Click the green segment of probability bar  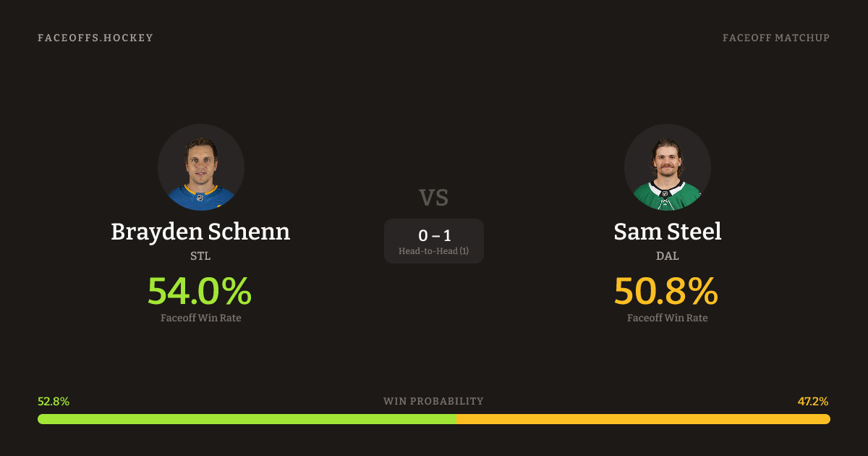[x=246, y=419]
